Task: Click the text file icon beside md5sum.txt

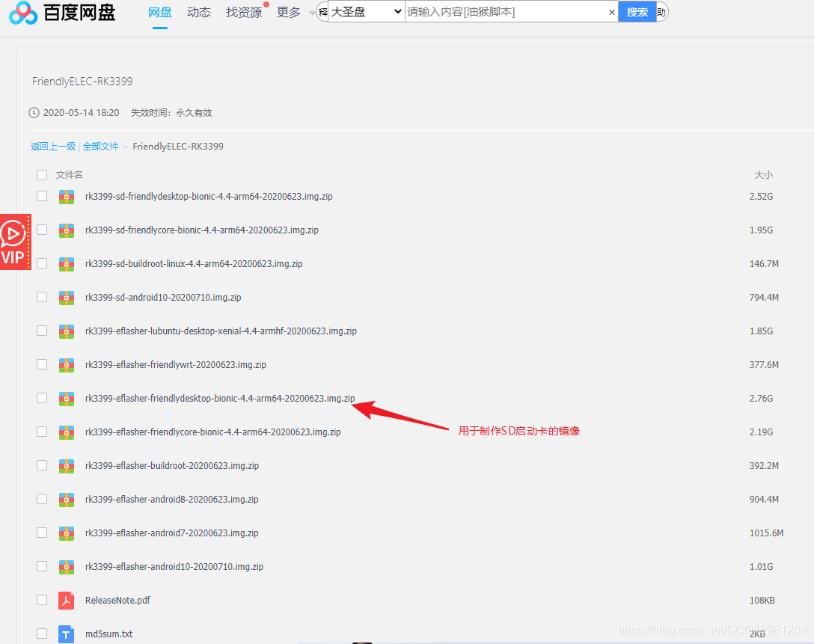Action: coord(67,634)
